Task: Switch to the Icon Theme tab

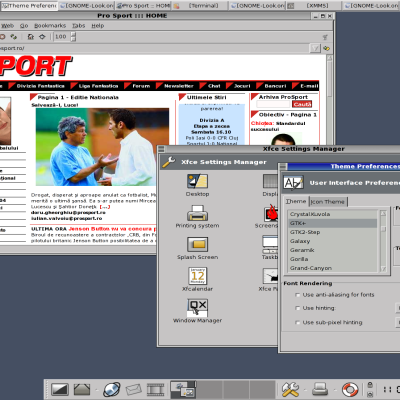Action: pyautogui.click(x=328, y=202)
